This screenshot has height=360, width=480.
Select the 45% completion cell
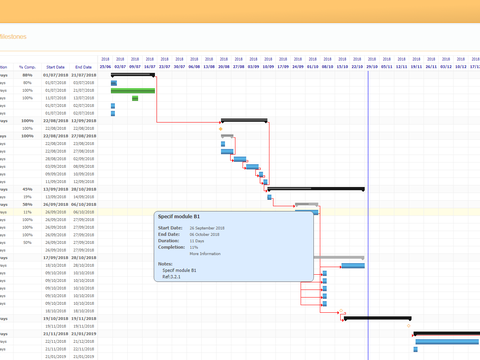[27, 189]
